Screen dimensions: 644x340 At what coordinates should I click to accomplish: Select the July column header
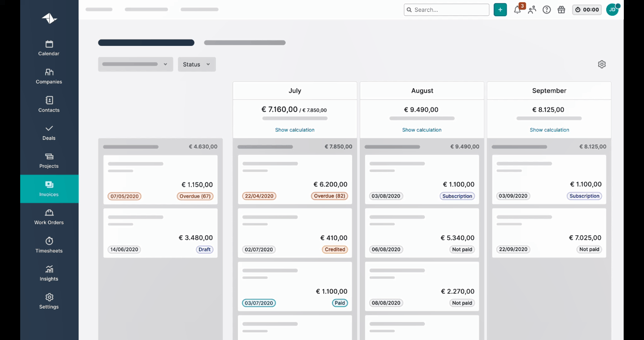295,91
